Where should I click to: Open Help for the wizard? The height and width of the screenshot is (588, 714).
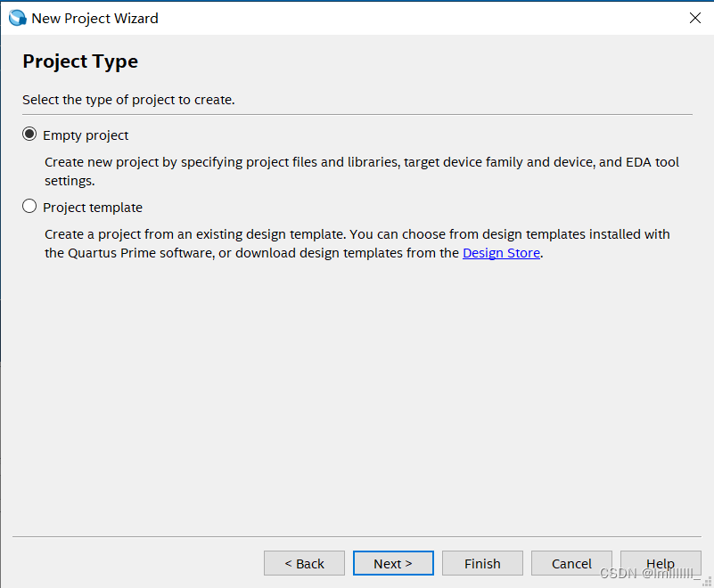tap(661, 563)
